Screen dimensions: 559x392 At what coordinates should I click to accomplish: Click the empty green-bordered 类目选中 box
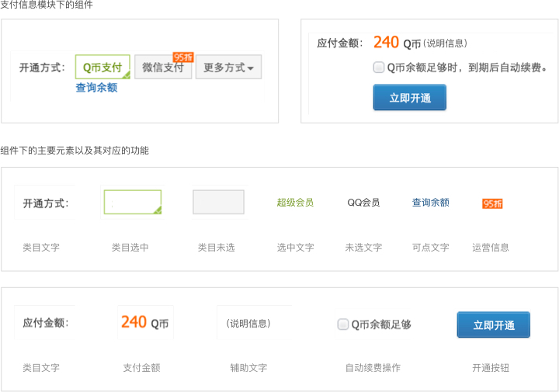pos(131,202)
